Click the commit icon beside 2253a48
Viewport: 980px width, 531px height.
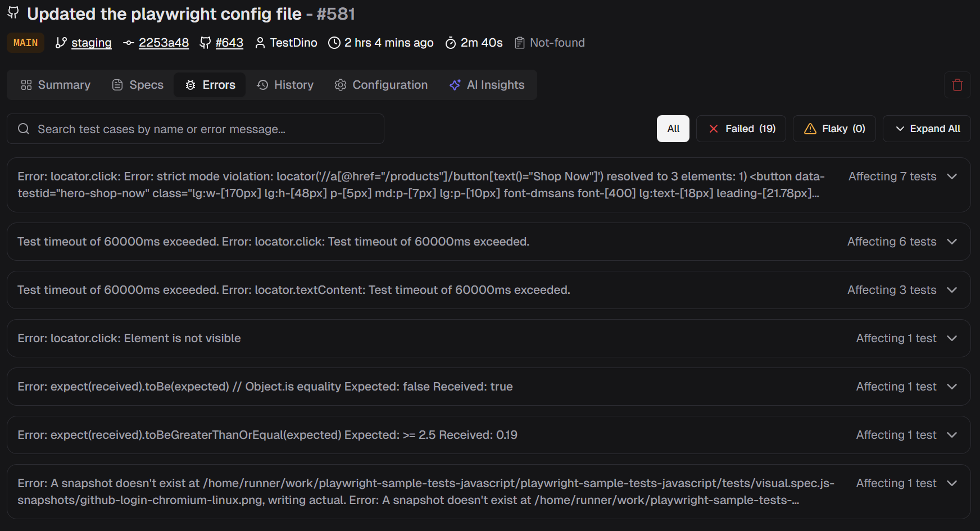pyautogui.click(x=129, y=43)
